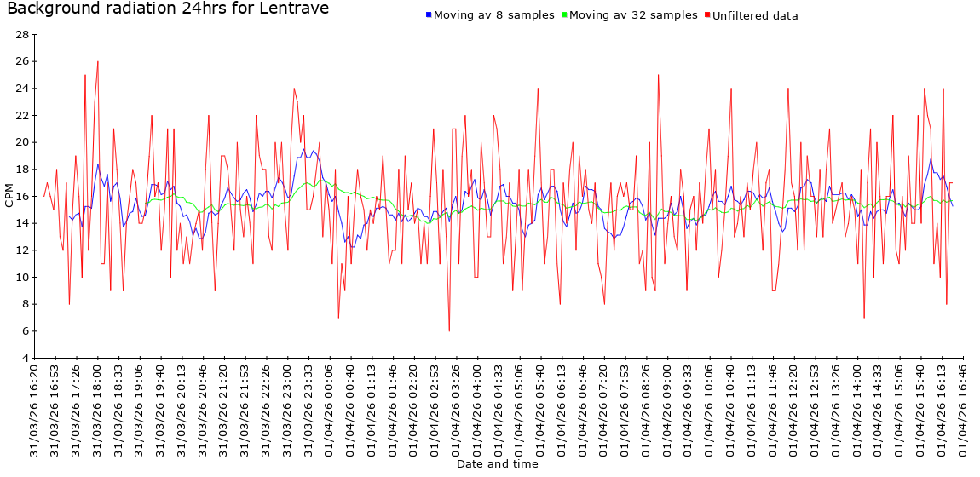The image size is (980, 477).
Task: Select the 01/04/26 00:06 x-axis tick label
Action: pos(330,410)
